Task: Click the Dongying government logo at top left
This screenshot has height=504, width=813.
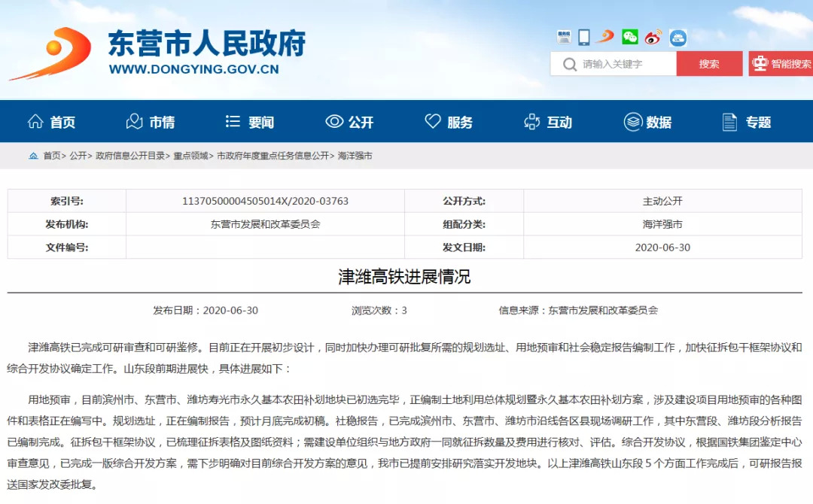Action: point(50,53)
